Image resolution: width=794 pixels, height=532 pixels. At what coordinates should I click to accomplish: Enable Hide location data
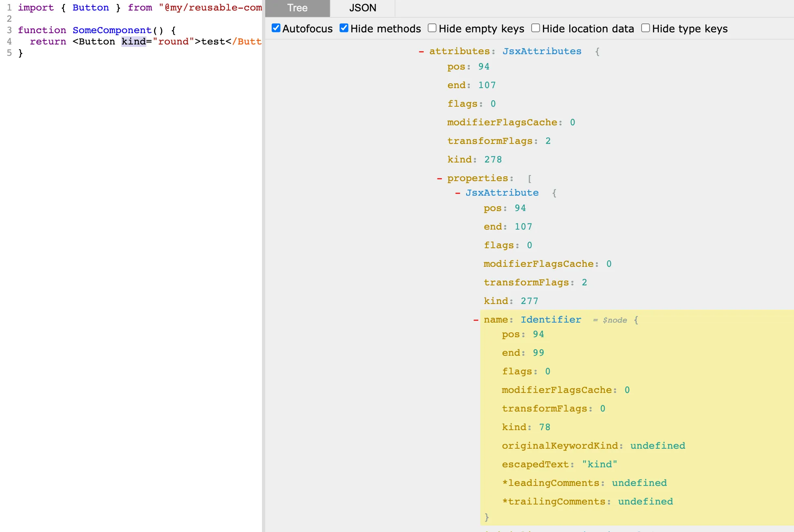(535, 27)
